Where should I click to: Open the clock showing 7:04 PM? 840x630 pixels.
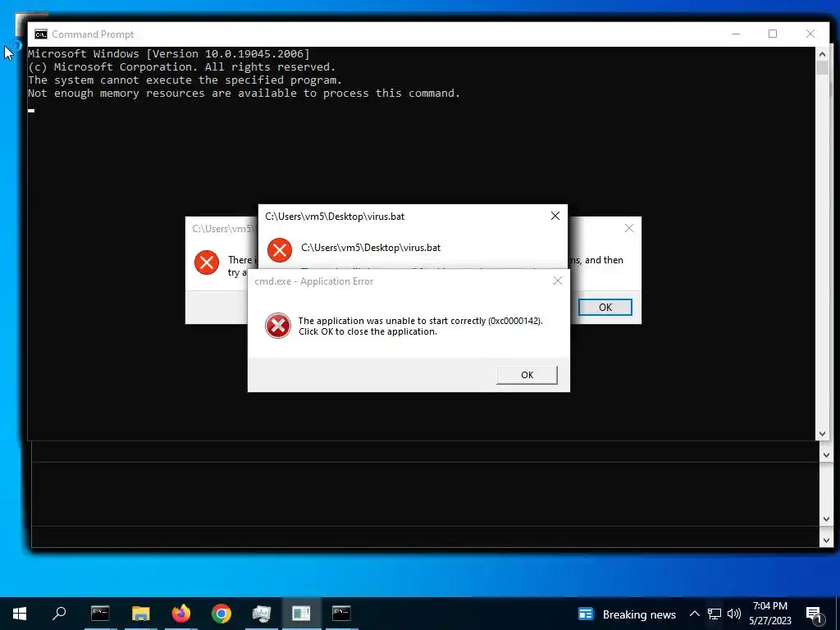point(769,614)
